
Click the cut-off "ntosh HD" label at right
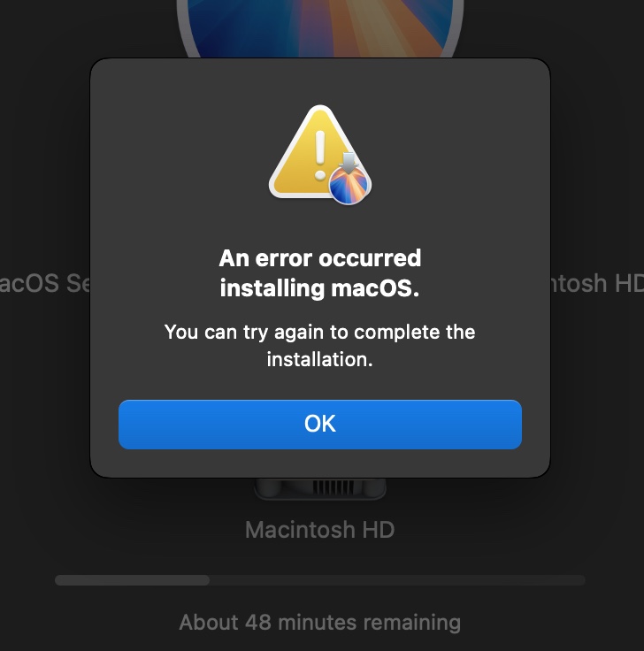[597, 284]
